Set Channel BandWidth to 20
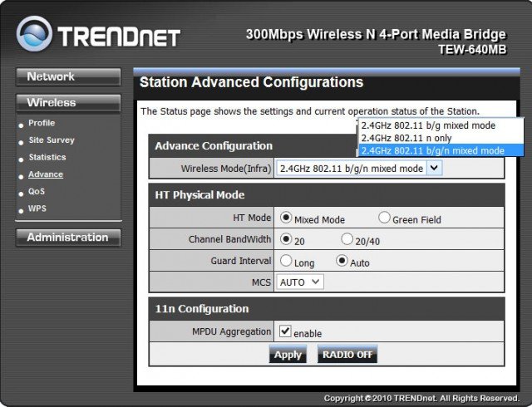The width and height of the screenshot is (532, 407). [x=287, y=239]
